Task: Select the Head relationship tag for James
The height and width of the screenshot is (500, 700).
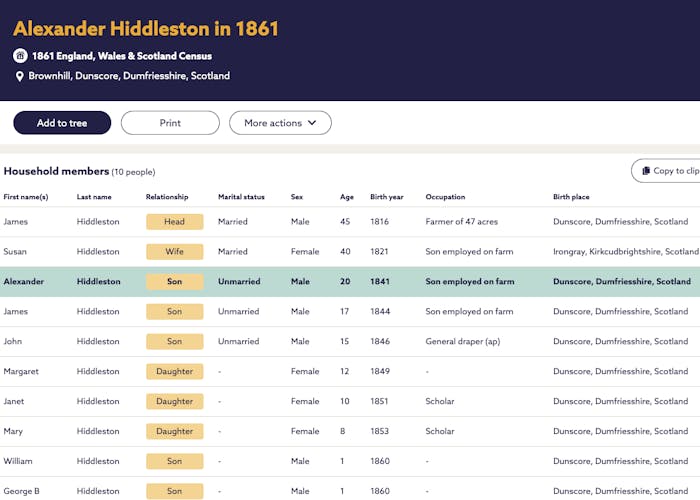Action: [x=175, y=222]
